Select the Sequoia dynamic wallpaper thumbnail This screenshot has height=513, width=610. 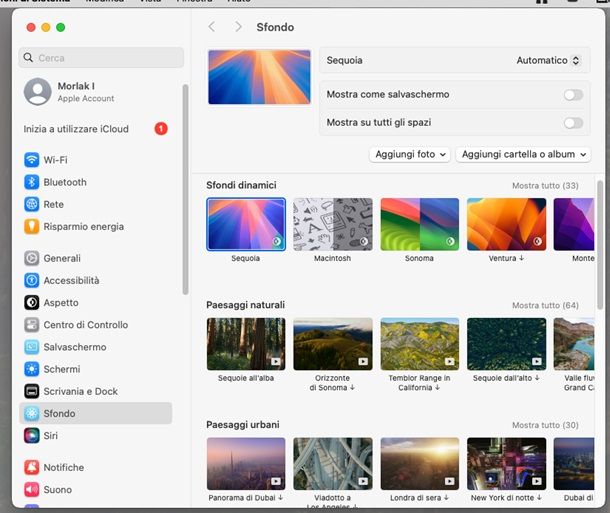coord(246,224)
